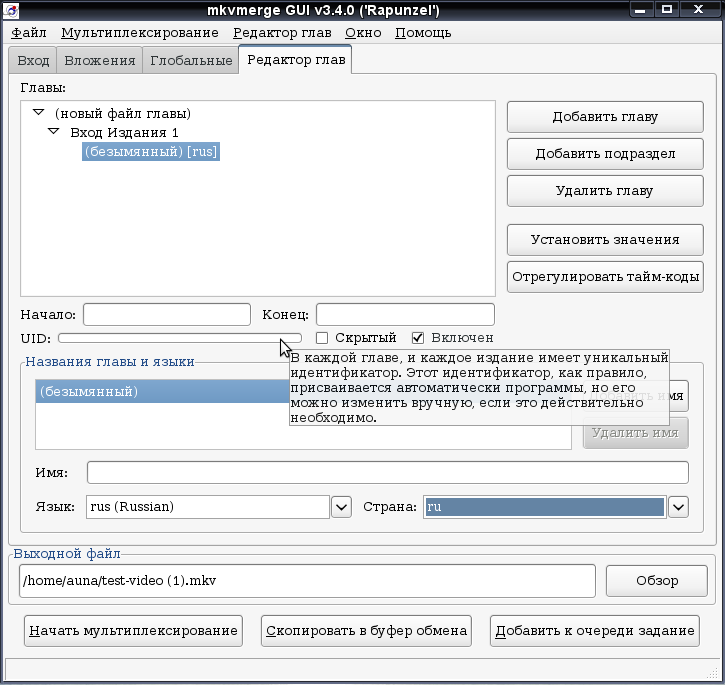Click the mkvmerge app icon in title bar
Image resolution: width=725 pixels, height=685 pixels.
pos(11,10)
